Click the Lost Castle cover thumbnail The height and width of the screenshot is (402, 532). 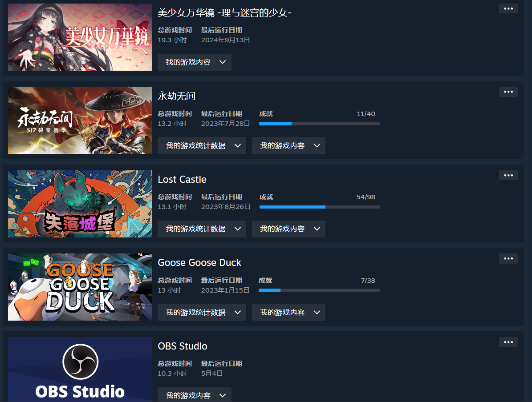pos(80,204)
